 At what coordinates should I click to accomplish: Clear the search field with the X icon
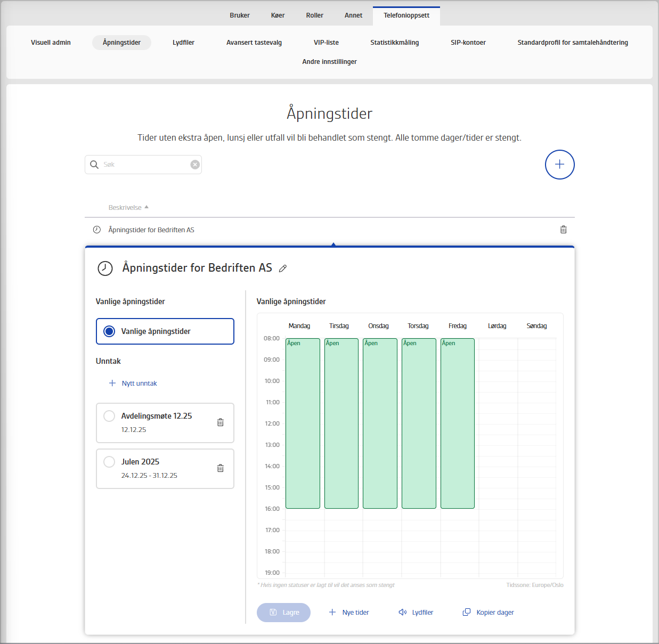click(x=195, y=165)
